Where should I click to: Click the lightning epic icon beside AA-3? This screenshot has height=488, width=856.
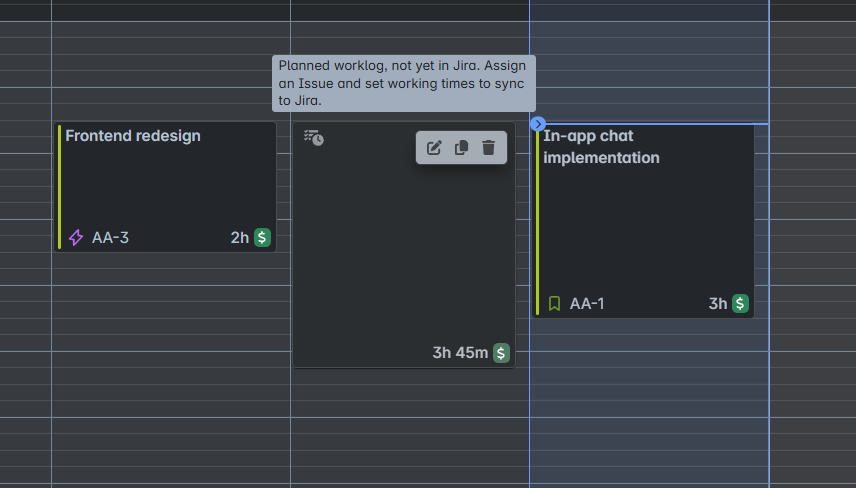[76, 237]
